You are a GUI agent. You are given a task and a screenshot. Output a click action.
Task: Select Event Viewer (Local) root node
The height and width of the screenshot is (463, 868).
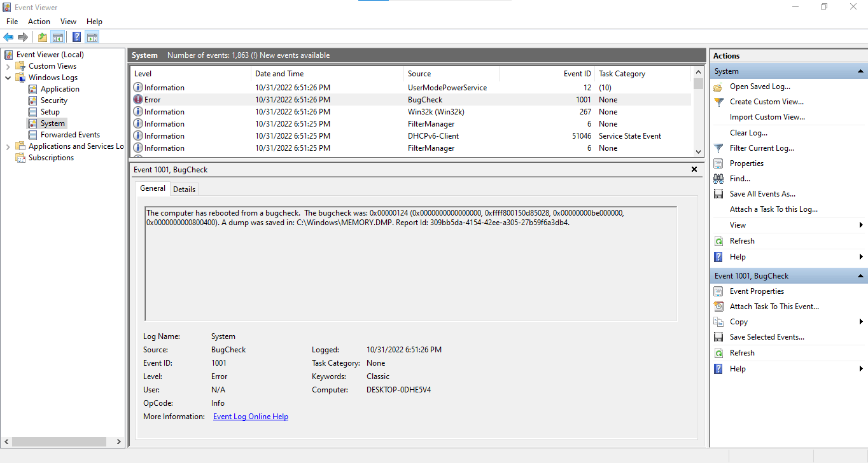[50, 55]
